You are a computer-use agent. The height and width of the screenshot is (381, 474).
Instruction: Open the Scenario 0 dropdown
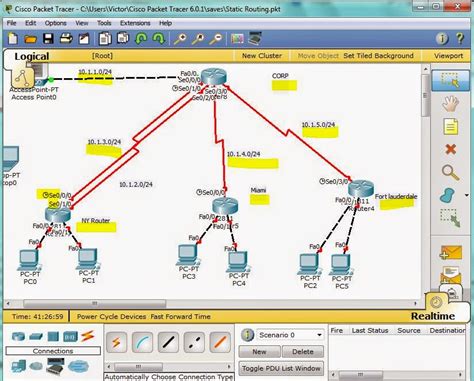[x=290, y=335]
